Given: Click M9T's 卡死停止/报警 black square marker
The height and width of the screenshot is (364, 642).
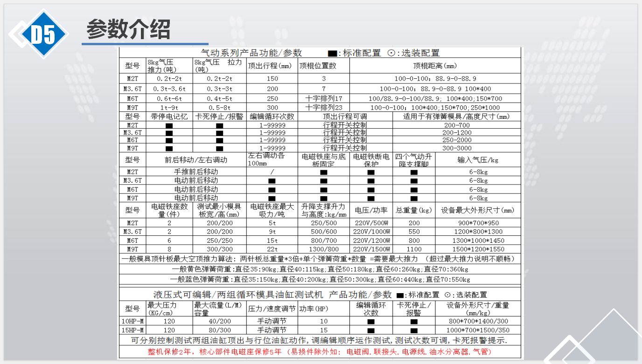Looking at the screenshot, I should [x=220, y=148].
